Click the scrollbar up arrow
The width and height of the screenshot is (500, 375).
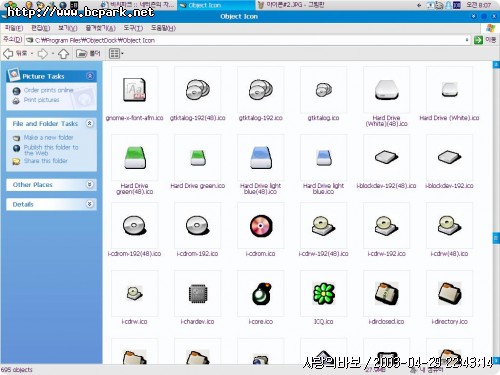click(496, 64)
